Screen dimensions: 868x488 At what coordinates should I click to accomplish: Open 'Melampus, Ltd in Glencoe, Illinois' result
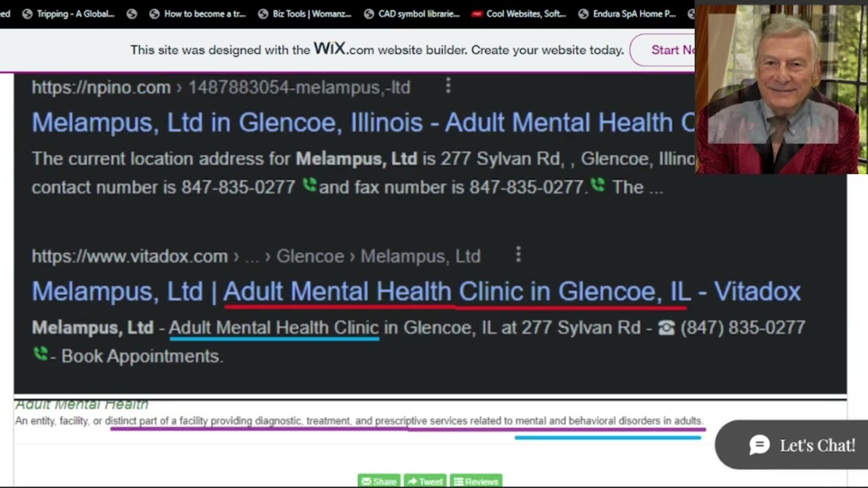coord(363,123)
